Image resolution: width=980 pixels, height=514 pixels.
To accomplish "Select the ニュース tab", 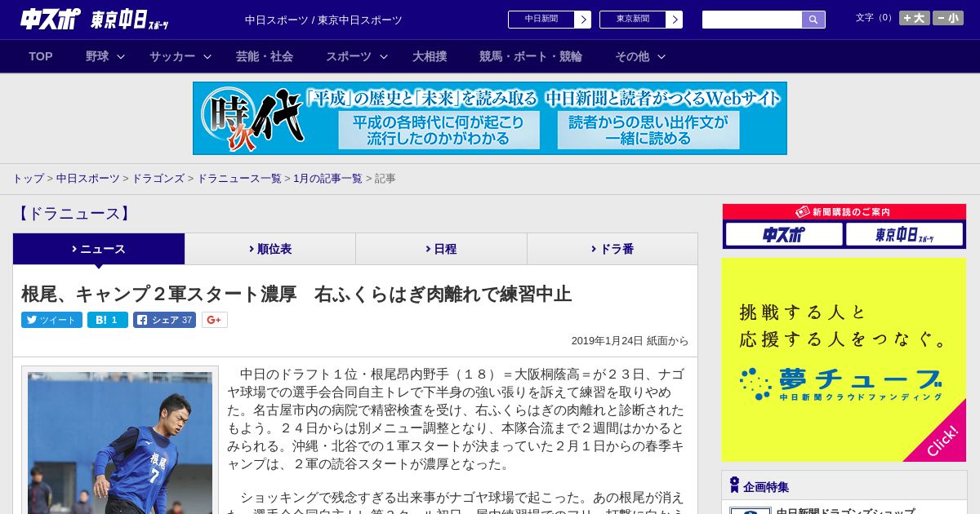I will pyautogui.click(x=99, y=249).
